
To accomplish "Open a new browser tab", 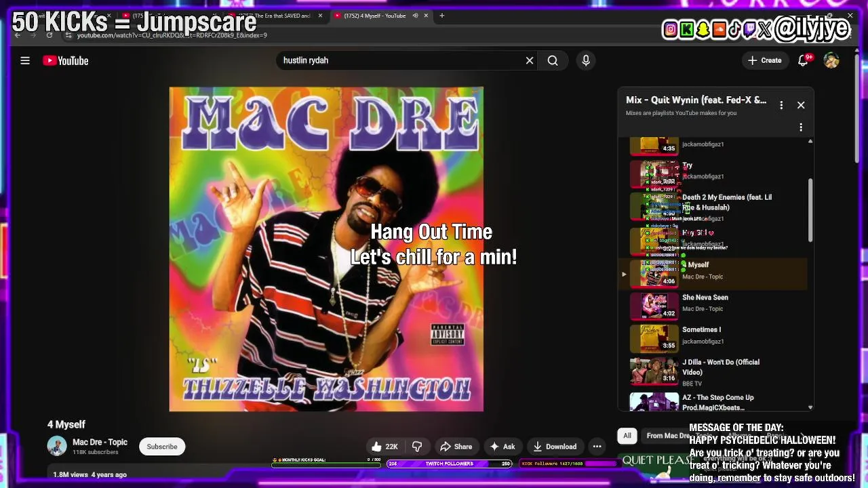I will coord(441,16).
